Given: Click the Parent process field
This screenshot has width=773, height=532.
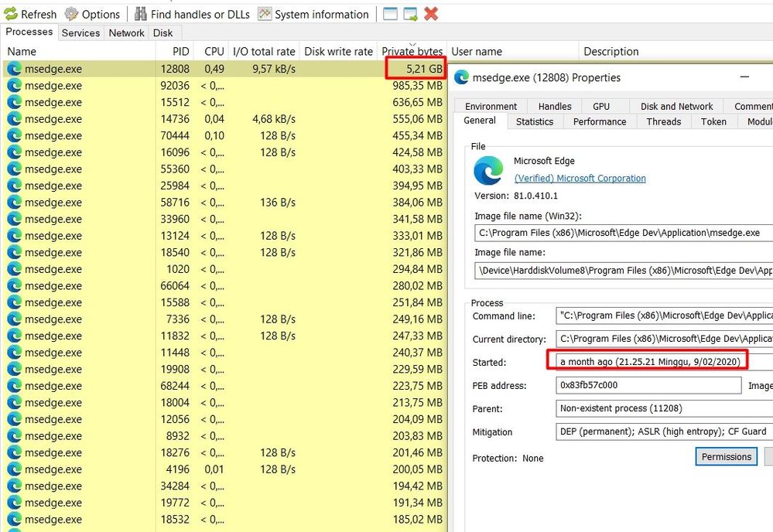Looking at the screenshot, I should pyautogui.click(x=665, y=408).
